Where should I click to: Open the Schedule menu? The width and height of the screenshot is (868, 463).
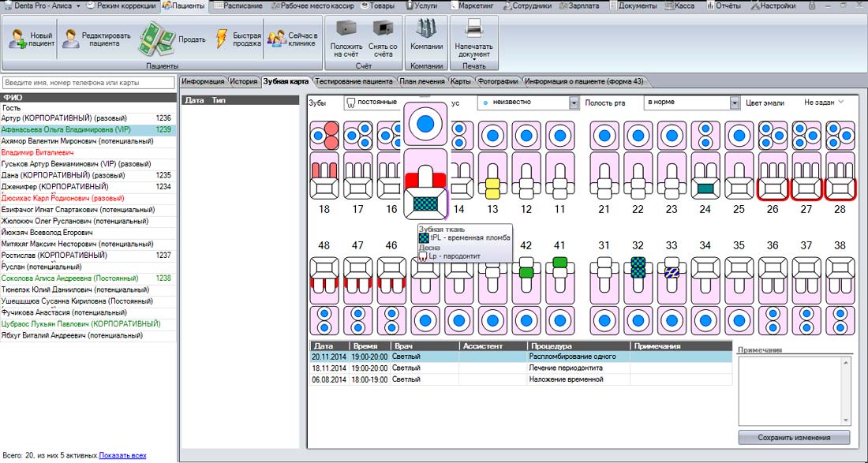tap(235, 6)
